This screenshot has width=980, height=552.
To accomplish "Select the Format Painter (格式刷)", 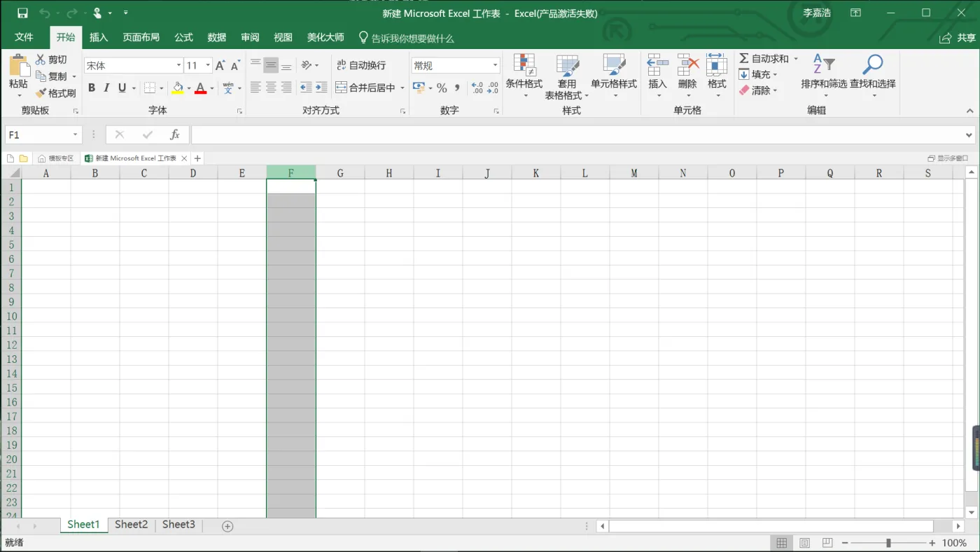I will pyautogui.click(x=56, y=92).
